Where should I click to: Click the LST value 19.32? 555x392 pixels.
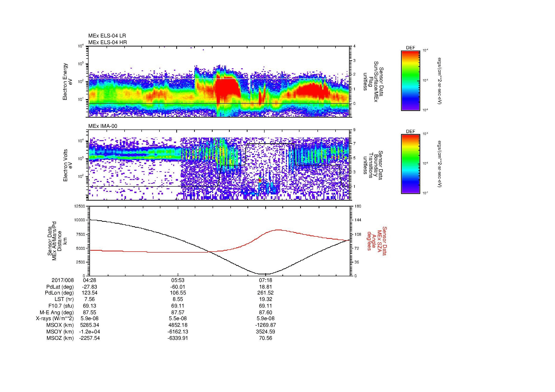click(266, 299)
